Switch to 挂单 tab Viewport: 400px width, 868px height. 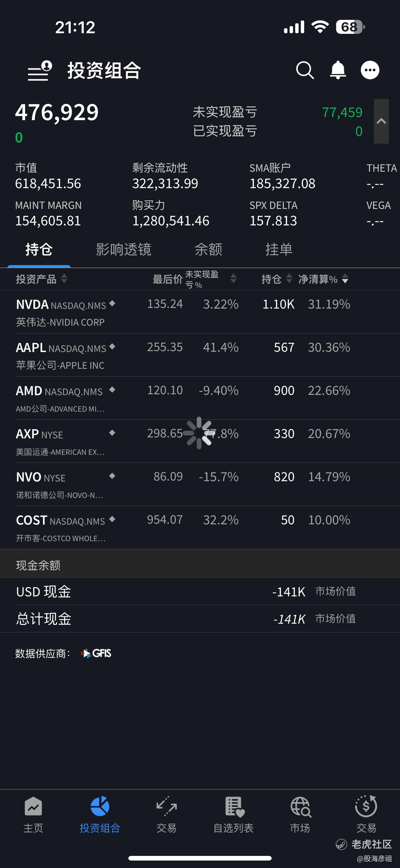point(279,250)
